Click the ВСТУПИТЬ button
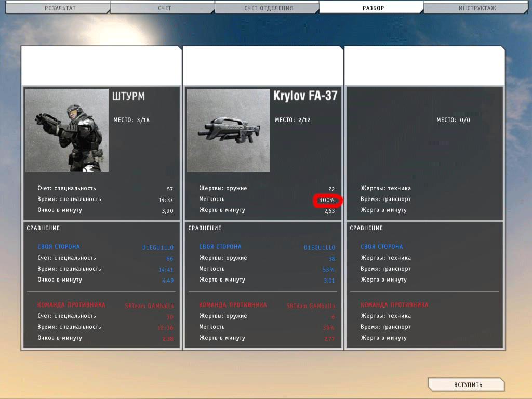532x399 pixels. 467,384
